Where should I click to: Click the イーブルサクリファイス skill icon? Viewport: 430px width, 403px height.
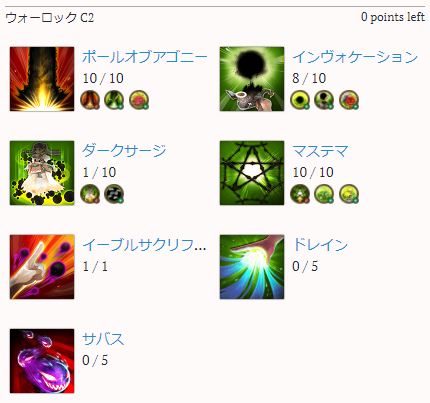pyautogui.click(x=42, y=267)
